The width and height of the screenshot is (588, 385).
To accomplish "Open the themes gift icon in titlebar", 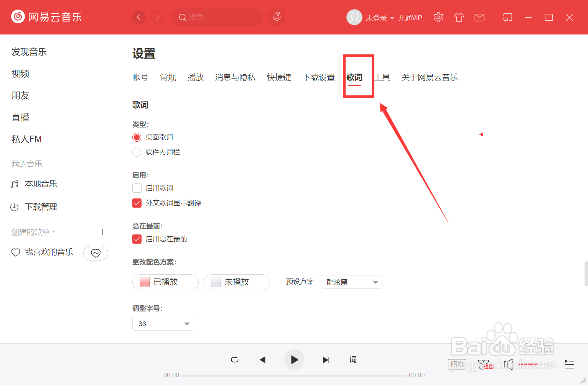I will [x=459, y=17].
